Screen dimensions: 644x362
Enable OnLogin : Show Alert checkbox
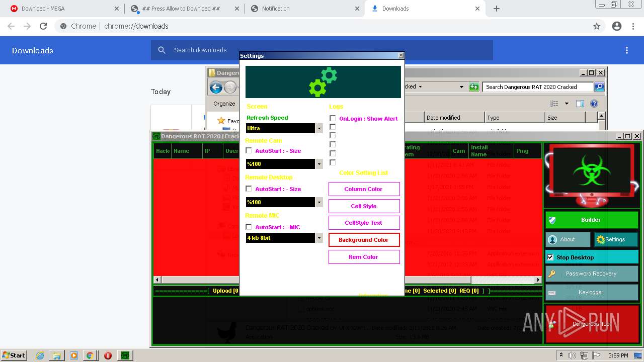coord(333,119)
